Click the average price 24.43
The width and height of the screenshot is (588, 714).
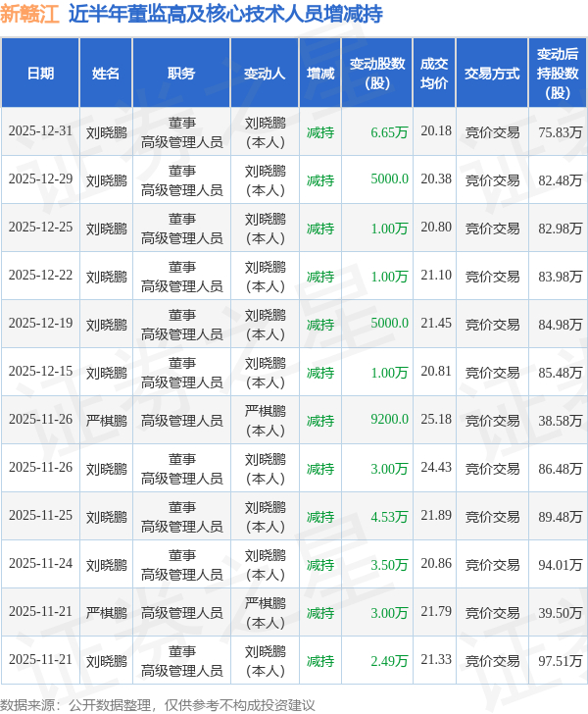(436, 468)
